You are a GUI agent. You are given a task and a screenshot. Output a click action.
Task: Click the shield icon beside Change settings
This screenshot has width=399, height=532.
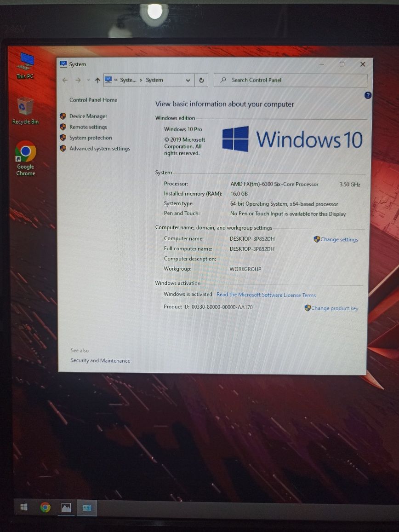[x=317, y=239]
